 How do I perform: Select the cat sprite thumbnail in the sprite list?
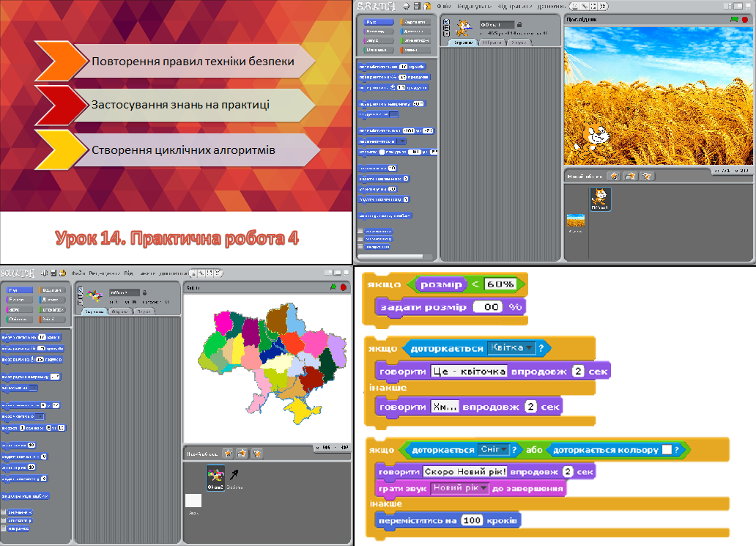click(x=600, y=198)
